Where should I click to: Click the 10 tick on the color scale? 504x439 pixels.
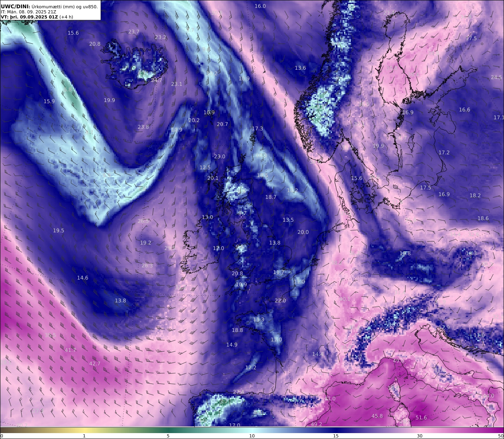pos(252,436)
